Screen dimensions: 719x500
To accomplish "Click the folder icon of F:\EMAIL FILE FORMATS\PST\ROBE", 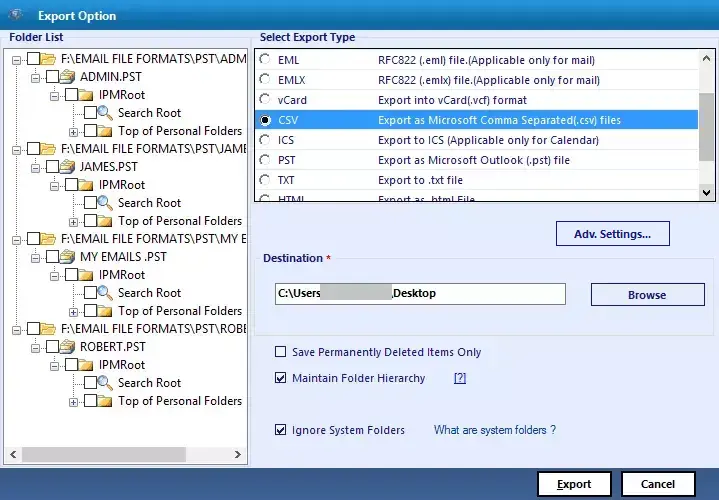I will point(48,328).
